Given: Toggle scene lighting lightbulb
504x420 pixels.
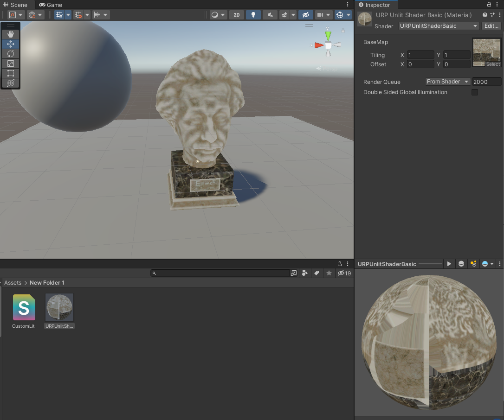Looking at the screenshot, I should 253,15.
